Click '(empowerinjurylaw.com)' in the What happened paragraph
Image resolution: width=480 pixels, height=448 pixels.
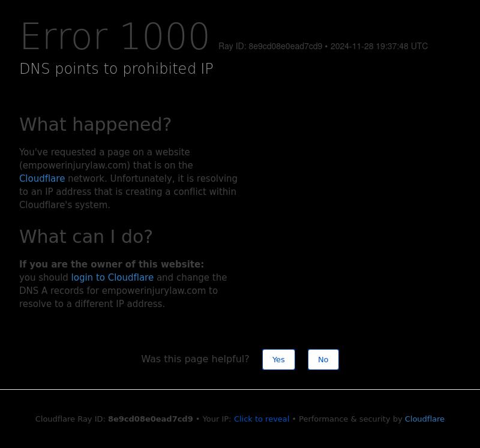click(x=74, y=166)
